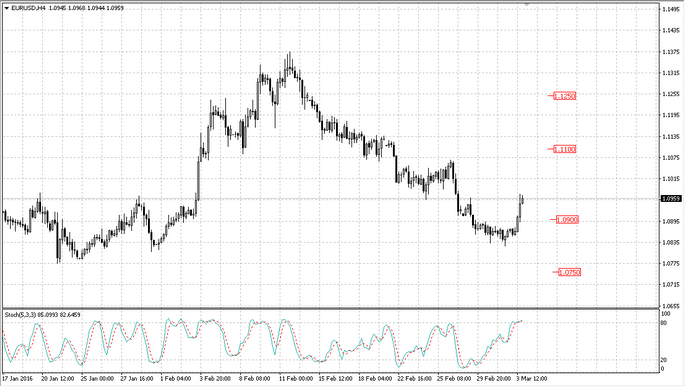Click the 1.1495 price scale value
685x387 pixels.
[x=671, y=9]
